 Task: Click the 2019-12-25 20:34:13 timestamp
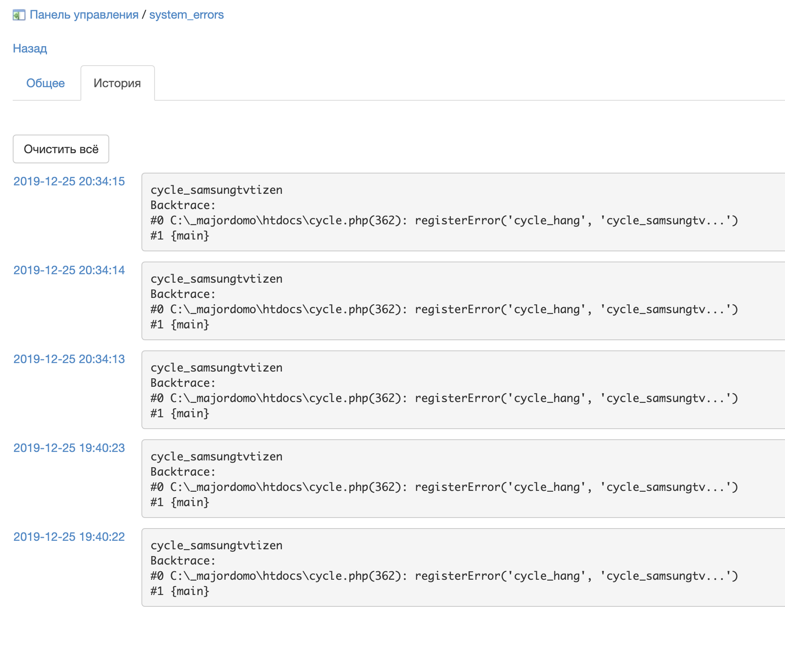[x=69, y=359]
